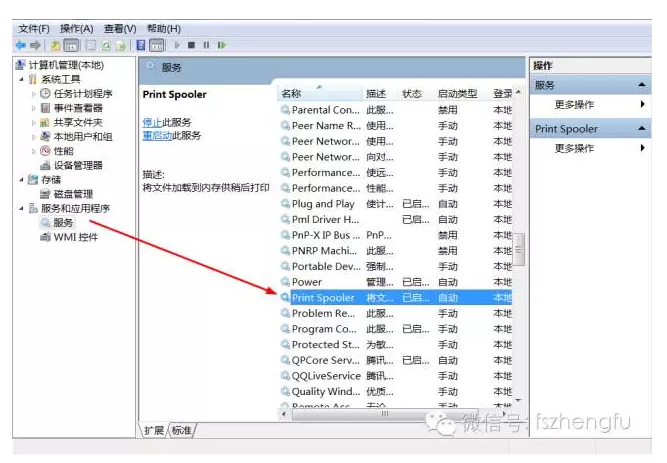The height and width of the screenshot is (463, 667).
Task: Switch to the 标准 tab
Action: click(181, 430)
